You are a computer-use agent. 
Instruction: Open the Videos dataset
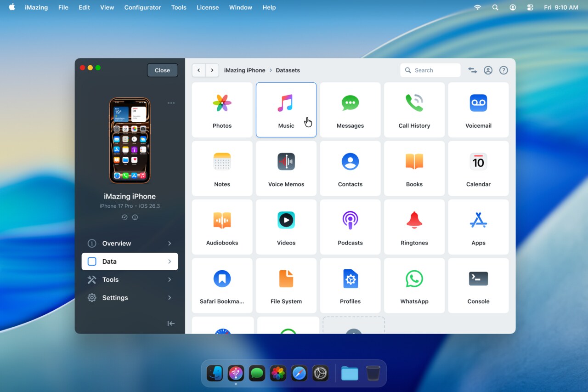(x=286, y=227)
